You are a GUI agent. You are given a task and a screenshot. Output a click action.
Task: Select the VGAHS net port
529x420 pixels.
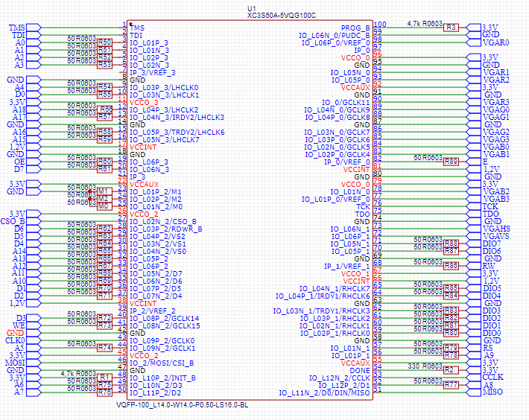tap(474, 229)
